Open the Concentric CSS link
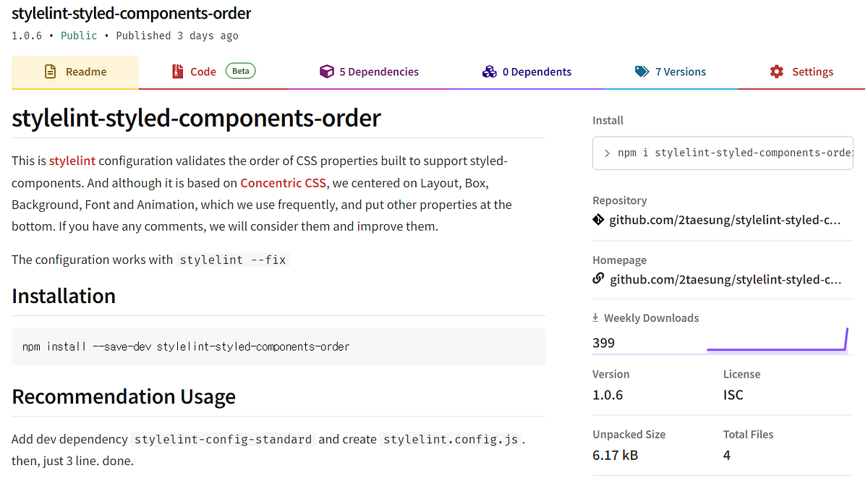 283,183
